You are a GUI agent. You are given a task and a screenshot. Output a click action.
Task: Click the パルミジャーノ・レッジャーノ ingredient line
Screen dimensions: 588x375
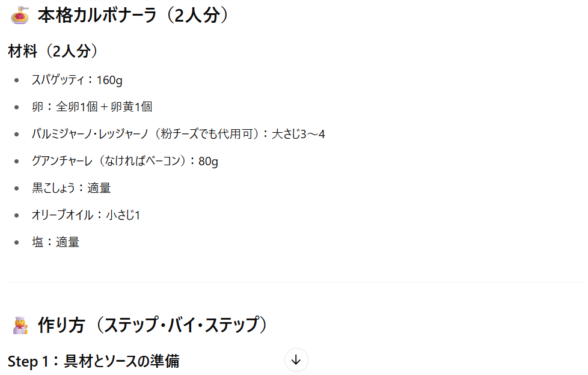tap(178, 134)
